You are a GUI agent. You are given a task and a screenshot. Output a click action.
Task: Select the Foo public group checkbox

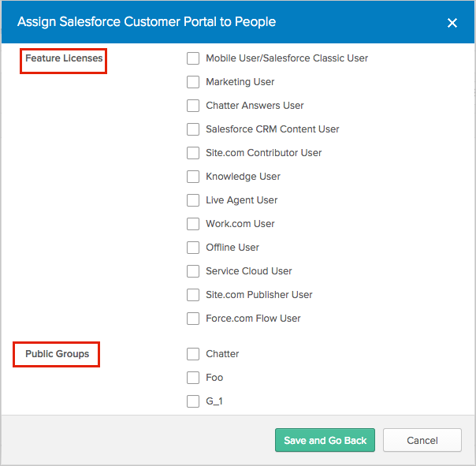pyautogui.click(x=193, y=378)
